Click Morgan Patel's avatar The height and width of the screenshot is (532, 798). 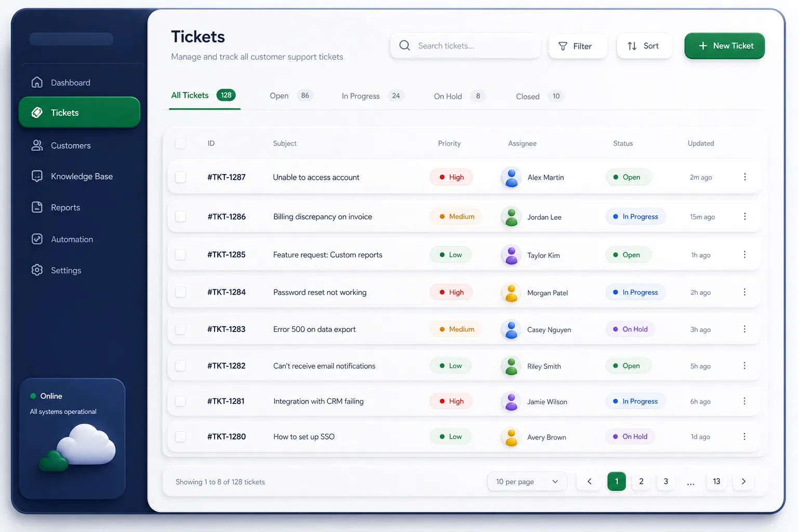[x=511, y=292]
